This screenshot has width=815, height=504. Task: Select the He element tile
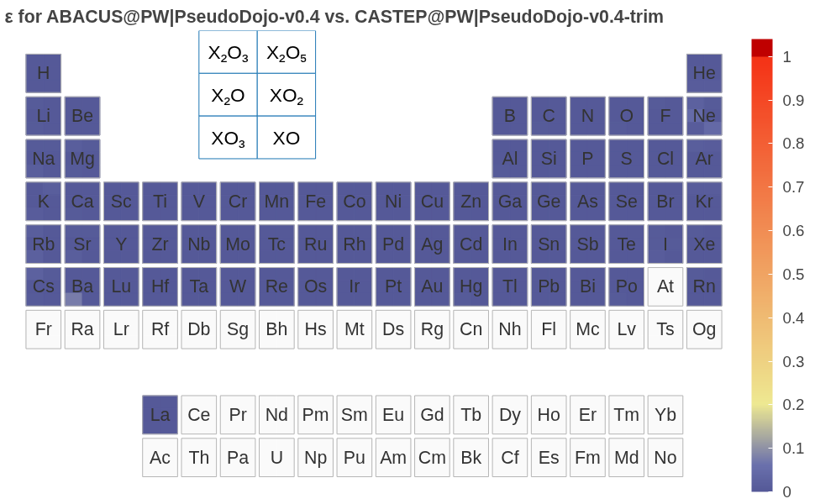(x=704, y=73)
